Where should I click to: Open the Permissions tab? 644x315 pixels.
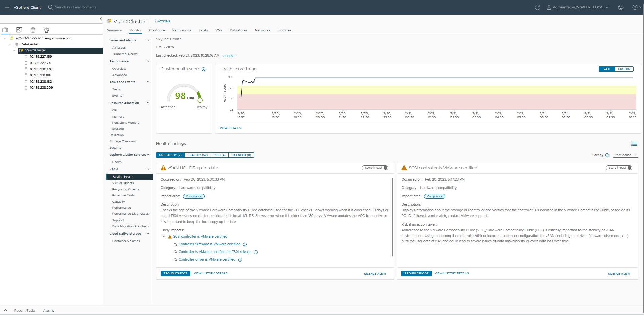coord(182,30)
